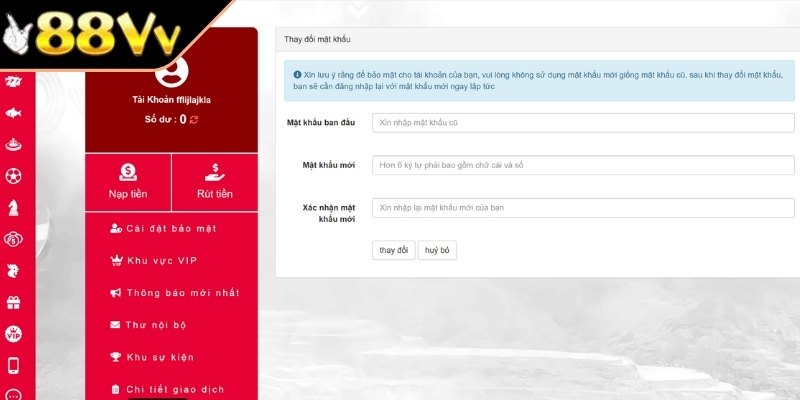Image resolution: width=800 pixels, height=400 pixels.
Task: Open Rút tiền withdrawal
Action: [215, 182]
